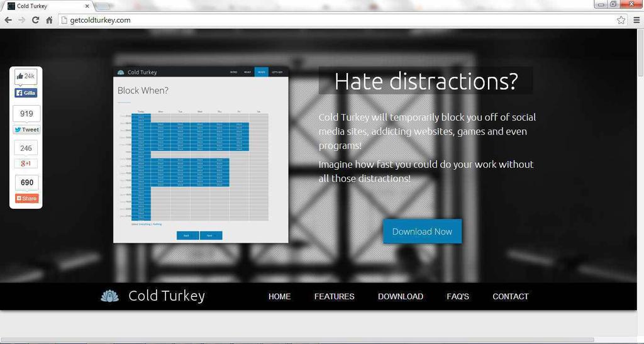Click the Tweet button
Image resolution: width=644 pixels, height=344 pixels.
(26, 130)
